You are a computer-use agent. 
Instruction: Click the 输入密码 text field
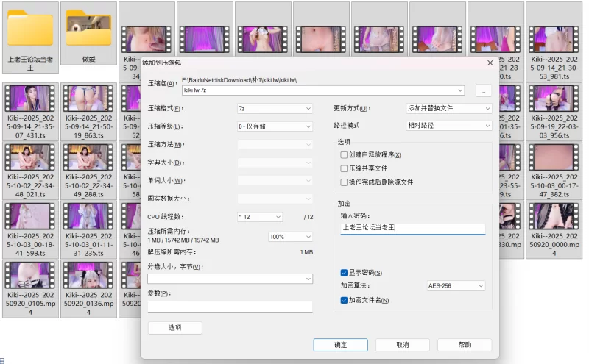412,228
